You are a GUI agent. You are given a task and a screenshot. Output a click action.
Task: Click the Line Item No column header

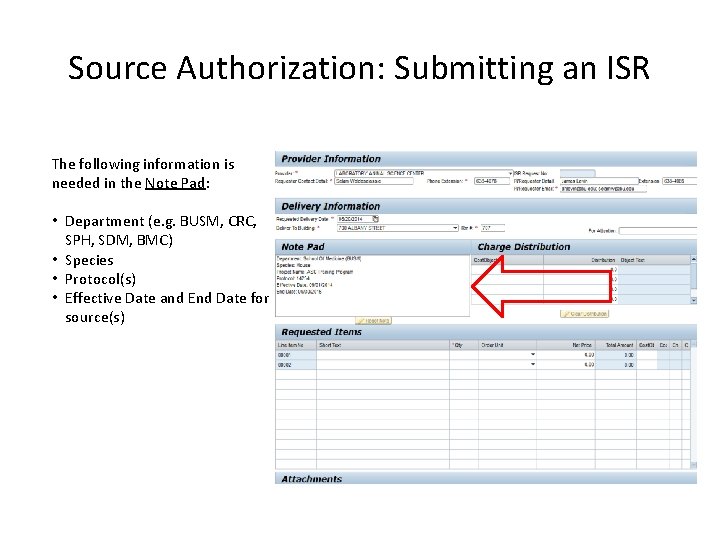click(296, 345)
